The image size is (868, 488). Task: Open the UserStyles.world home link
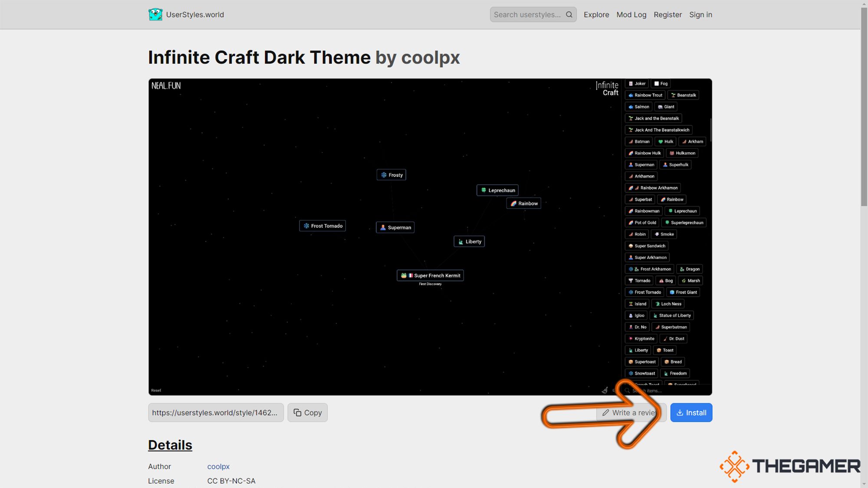point(186,14)
